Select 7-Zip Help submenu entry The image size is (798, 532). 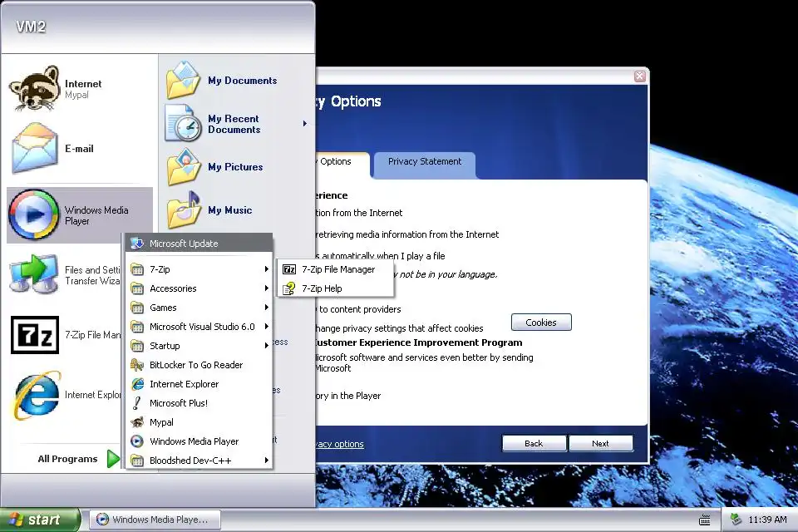(335, 288)
